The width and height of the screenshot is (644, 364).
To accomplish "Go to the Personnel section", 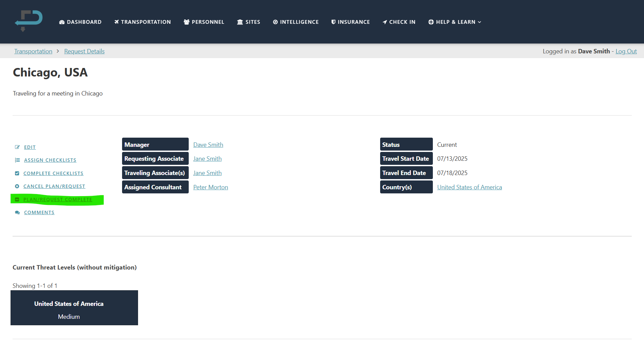I will (204, 22).
